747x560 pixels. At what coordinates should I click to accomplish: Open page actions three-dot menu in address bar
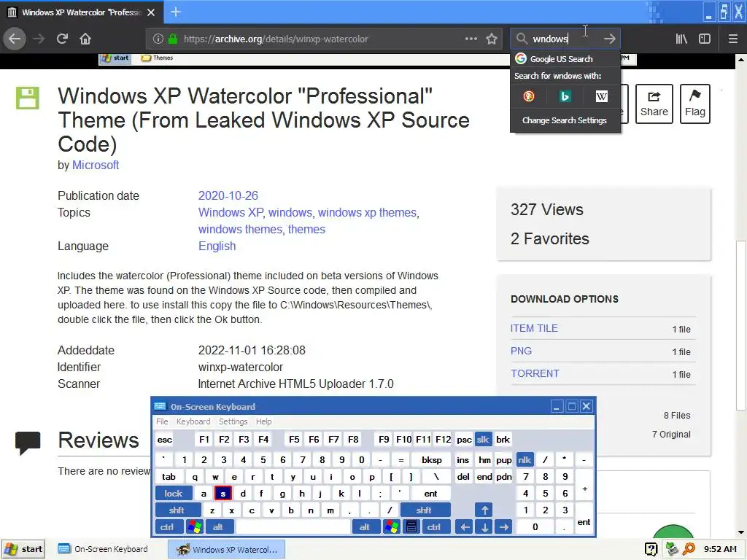471,39
